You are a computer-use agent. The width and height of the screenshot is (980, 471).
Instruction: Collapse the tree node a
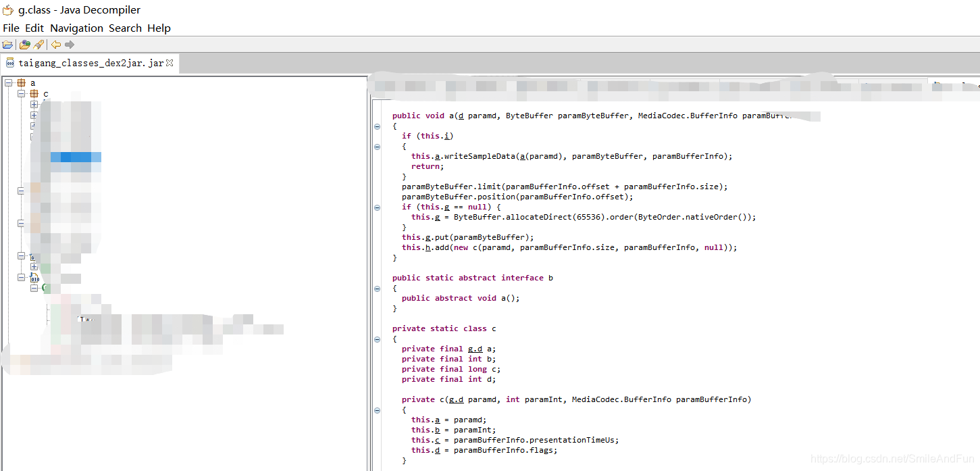(x=8, y=83)
